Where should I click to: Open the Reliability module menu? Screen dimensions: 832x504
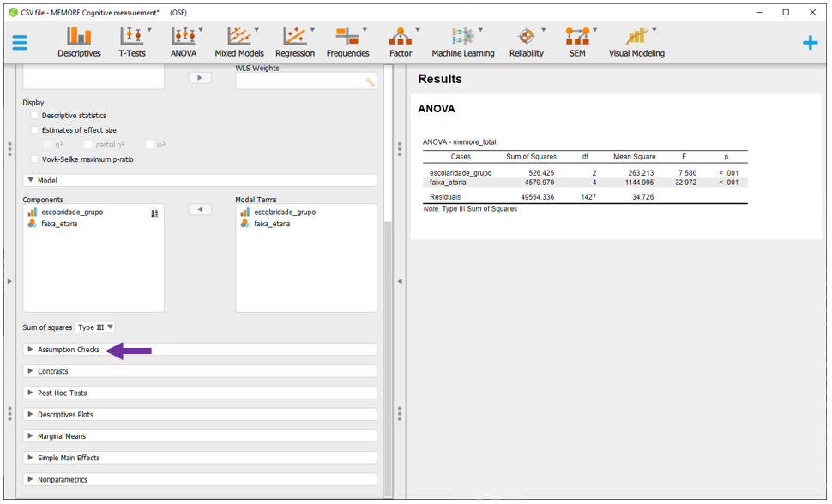[x=526, y=42]
